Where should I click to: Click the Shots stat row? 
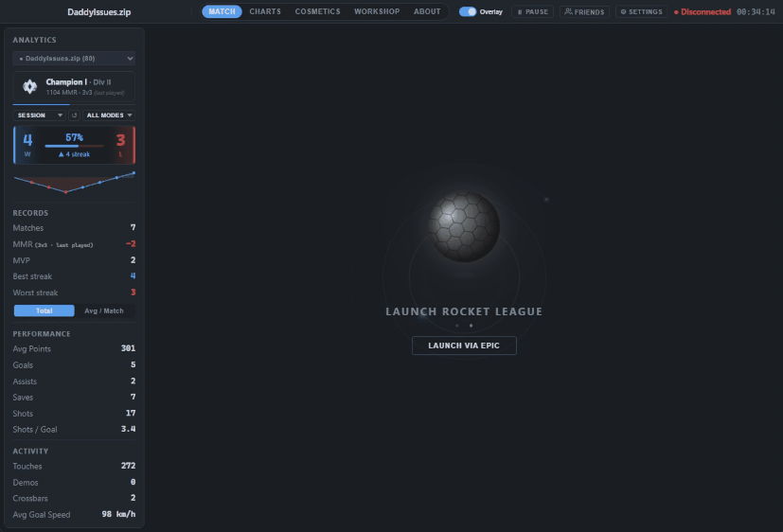point(74,414)
